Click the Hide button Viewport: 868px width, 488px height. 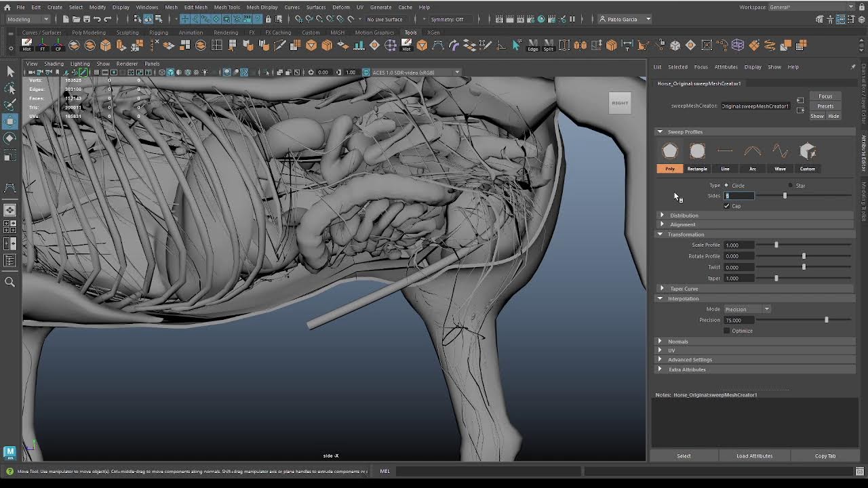tap(833, 116)
